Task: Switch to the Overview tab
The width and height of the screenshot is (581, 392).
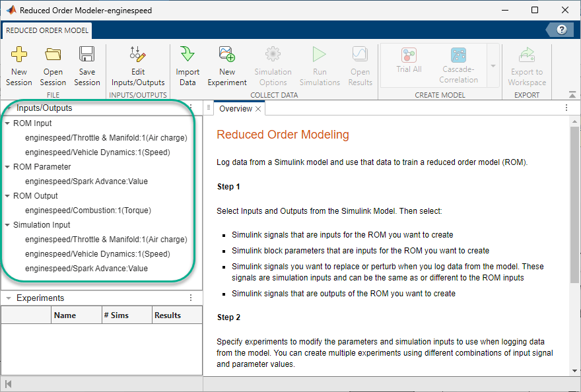Action: click(x=234, y=108)
